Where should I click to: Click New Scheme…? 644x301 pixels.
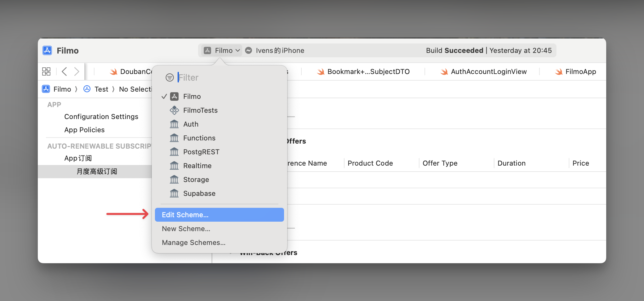(186, 229)
